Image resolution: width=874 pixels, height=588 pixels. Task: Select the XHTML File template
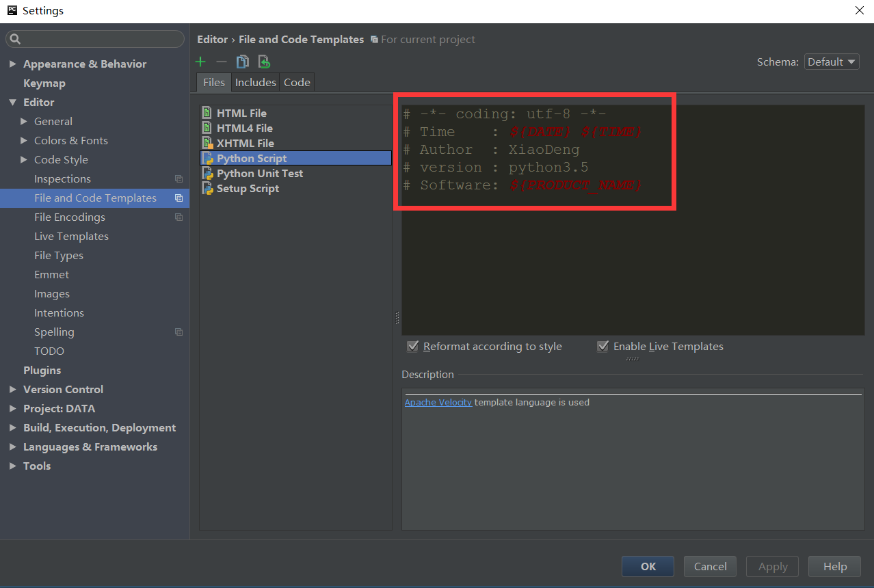295,143
